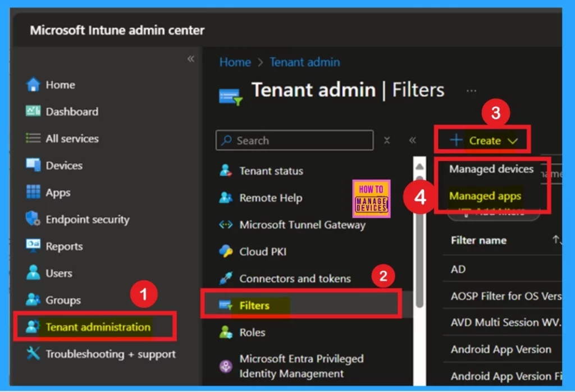Screen dimensions: 575x392
Task: Go to Tenant admin breadcrumb link
Action: (x=305, y=62)
